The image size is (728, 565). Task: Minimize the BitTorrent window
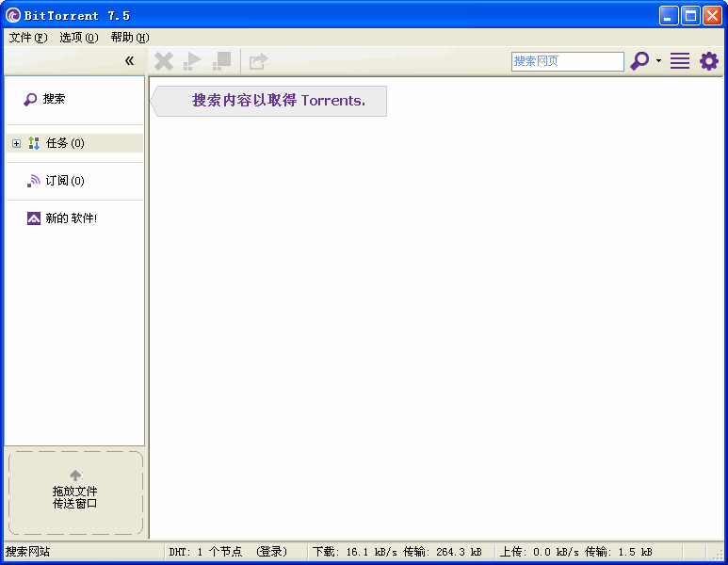pos(668,16)
